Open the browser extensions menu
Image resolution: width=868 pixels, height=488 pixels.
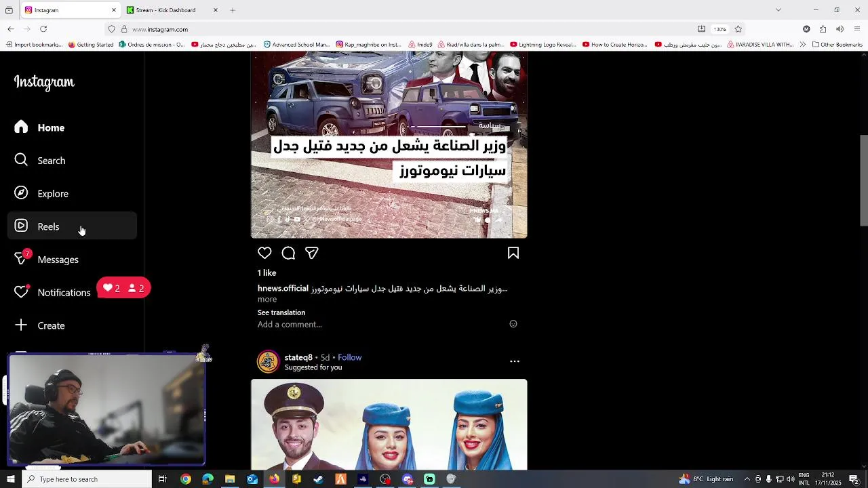(823, 29)
